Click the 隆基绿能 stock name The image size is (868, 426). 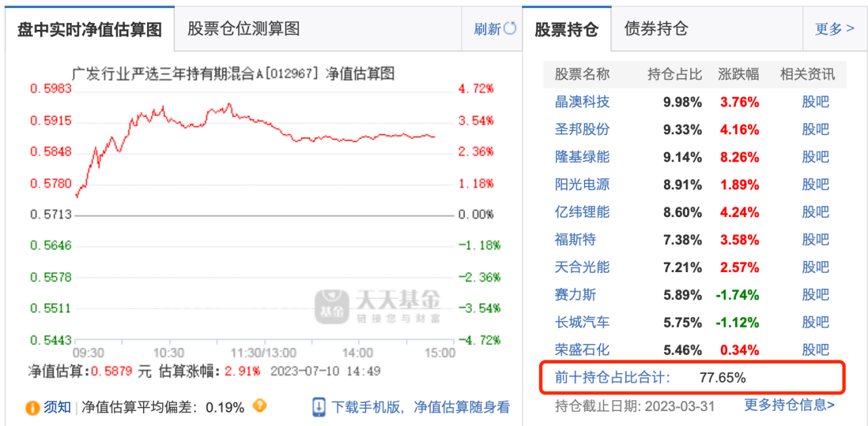(582, 157)
